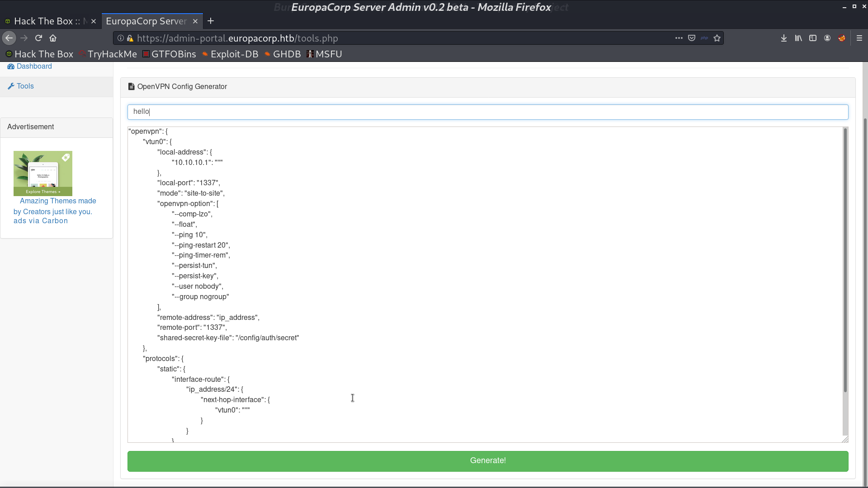Bookmark this page with star icon

717,38
